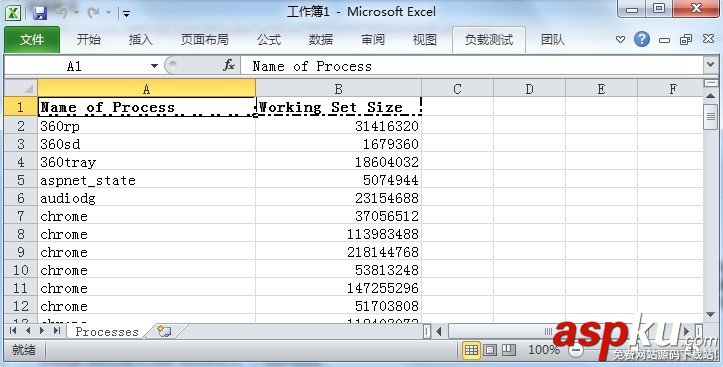Expand the formula bar chevron

click(711, 65)
